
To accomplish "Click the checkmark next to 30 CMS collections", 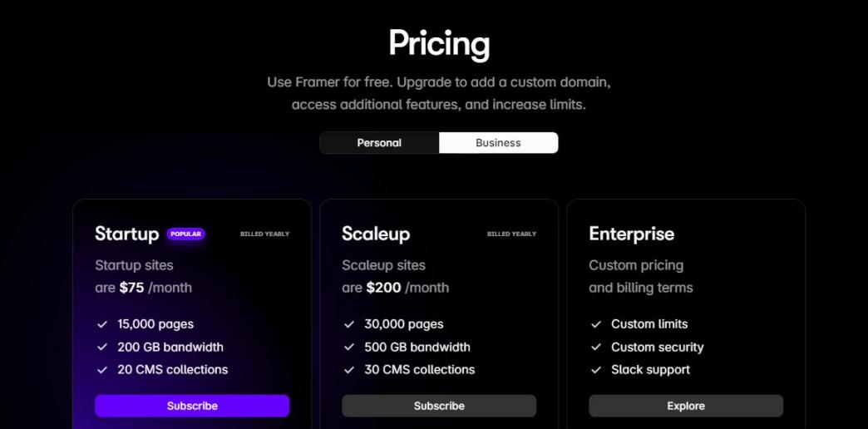I will (349, 370).
